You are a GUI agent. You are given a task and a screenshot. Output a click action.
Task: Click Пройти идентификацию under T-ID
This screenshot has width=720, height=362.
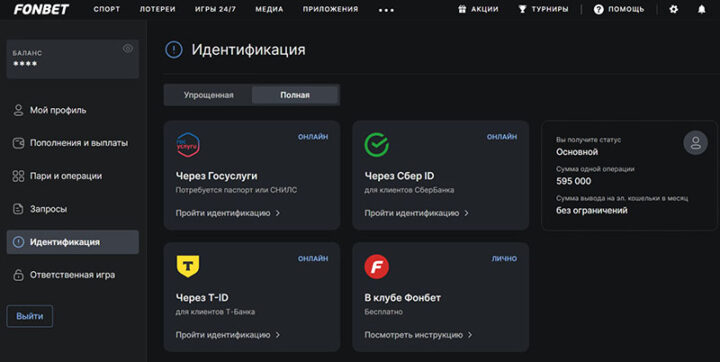coord(223,335)
